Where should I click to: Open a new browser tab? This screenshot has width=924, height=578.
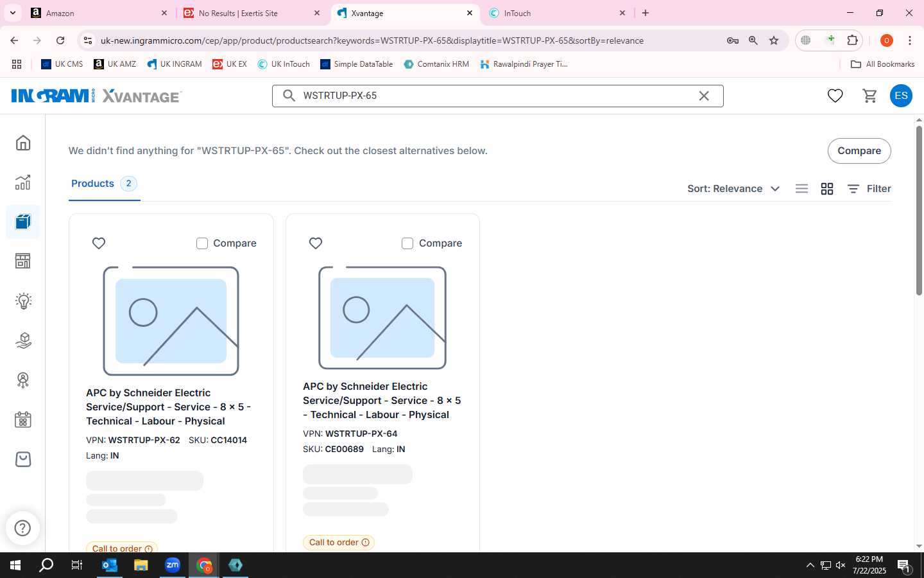click(646, 13)
